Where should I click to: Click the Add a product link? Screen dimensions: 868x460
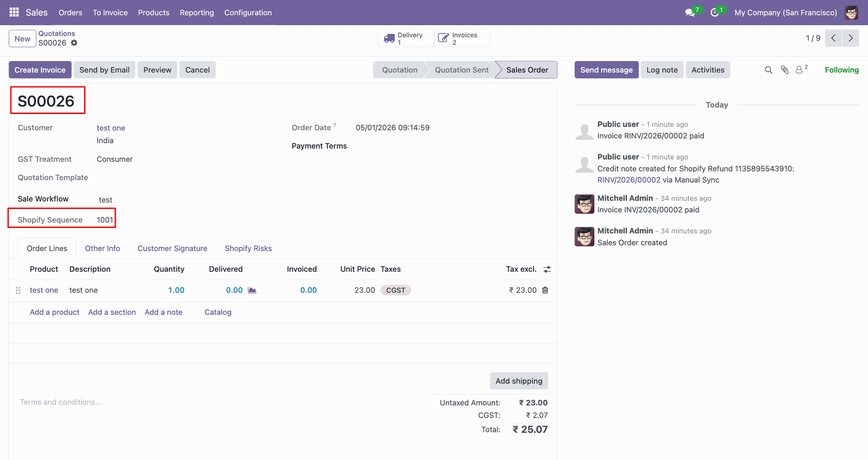click(55, 312)
